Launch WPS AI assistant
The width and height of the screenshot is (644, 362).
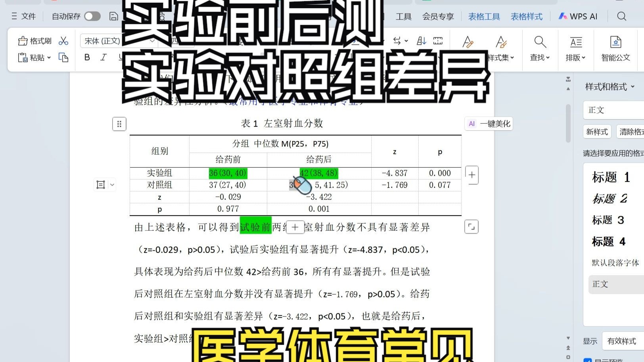coord(577,16)
